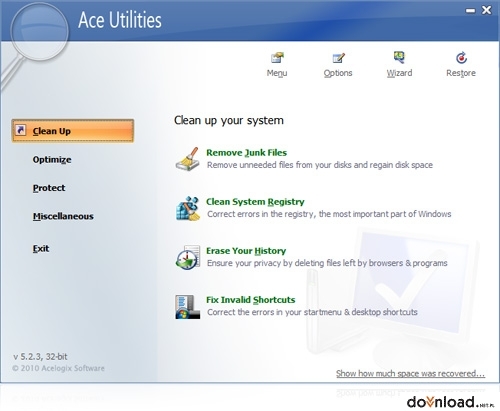The height and width of the screenshot is (411, 500).
Task: Click the Restore icon
Action: click(461, 58)
